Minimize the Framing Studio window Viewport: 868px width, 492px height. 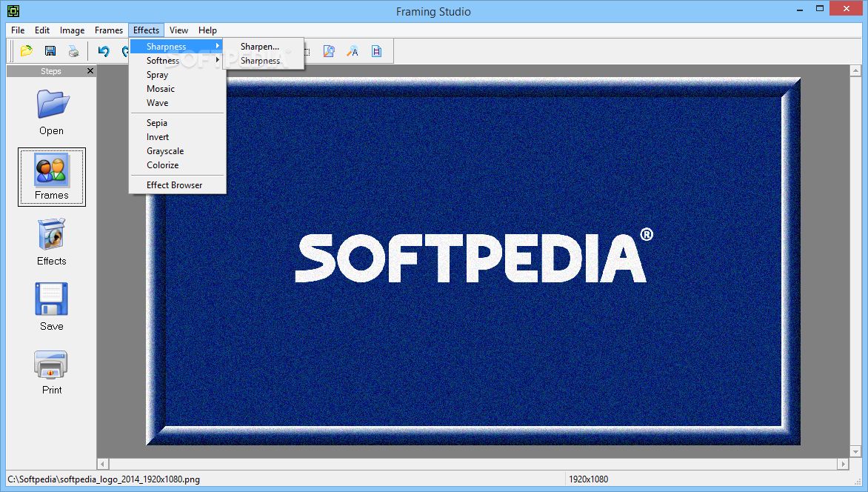pos(800,9)
